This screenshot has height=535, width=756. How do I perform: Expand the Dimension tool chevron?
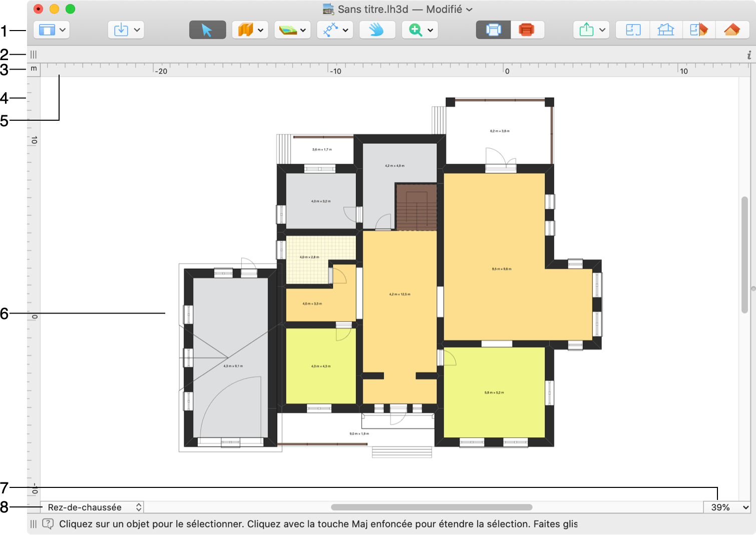345,30
